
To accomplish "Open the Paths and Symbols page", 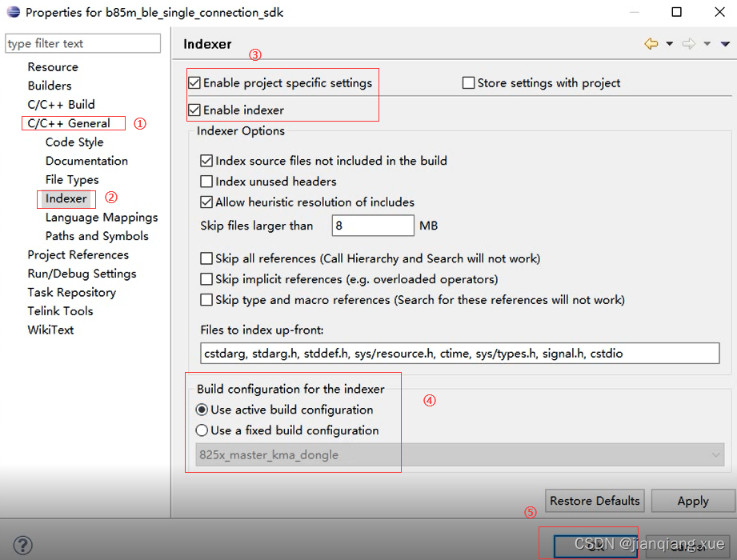I will 97,236.
